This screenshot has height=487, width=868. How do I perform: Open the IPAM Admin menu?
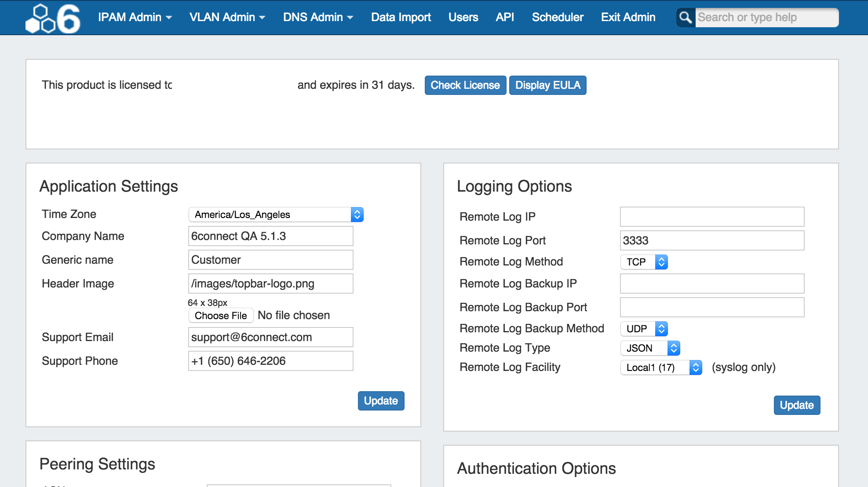pyautogui.click(x=135, y=17)
